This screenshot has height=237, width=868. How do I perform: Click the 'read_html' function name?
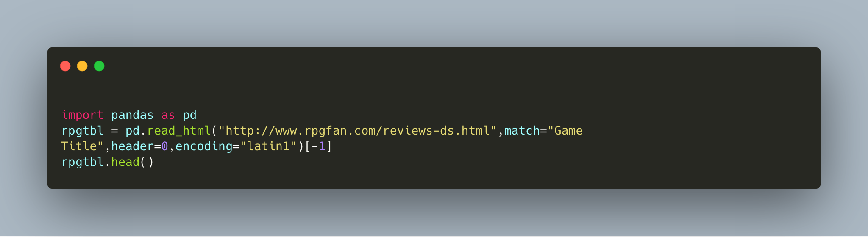[179, 131]
